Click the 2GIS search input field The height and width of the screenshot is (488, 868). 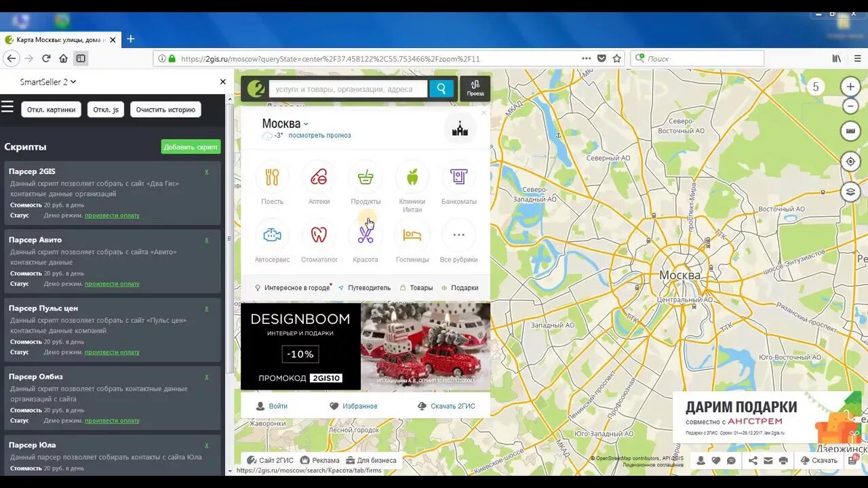[x=349, y=89]
